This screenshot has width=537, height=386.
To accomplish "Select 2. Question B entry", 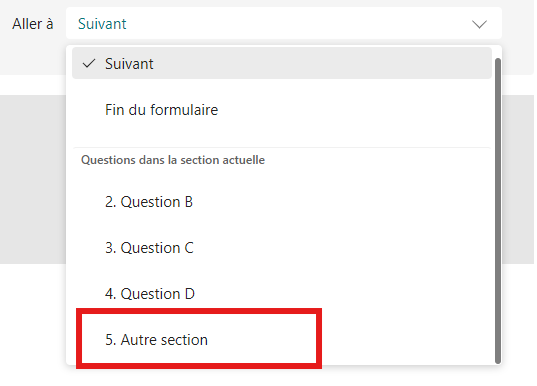I will click(282, 202).
